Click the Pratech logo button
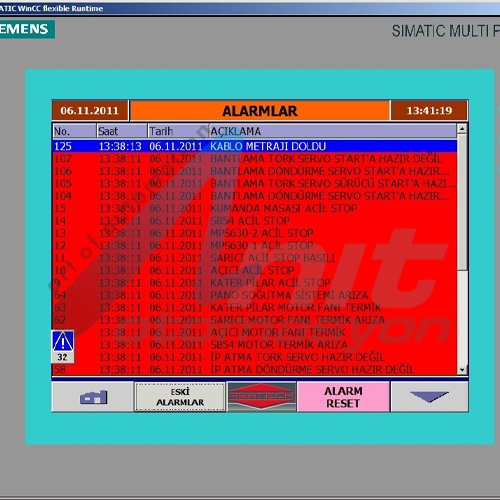The width and height of the screenshot is (500, 500). point(262,397)
